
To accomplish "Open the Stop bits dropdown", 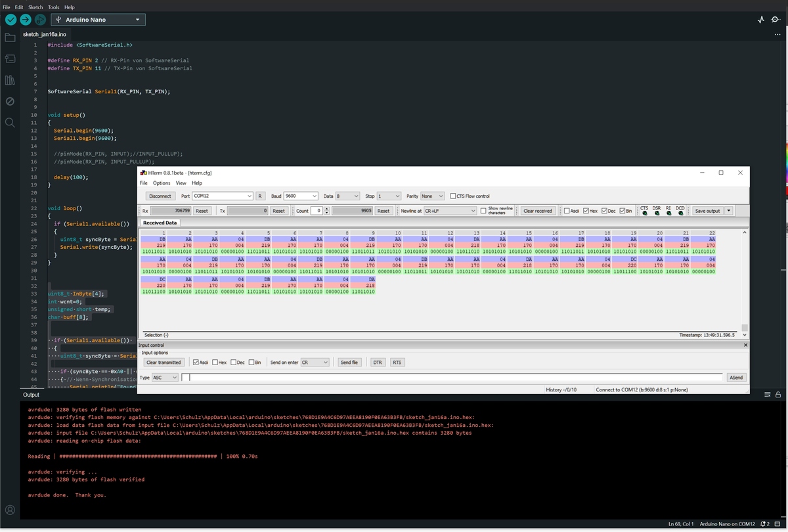I will point(389,196).
